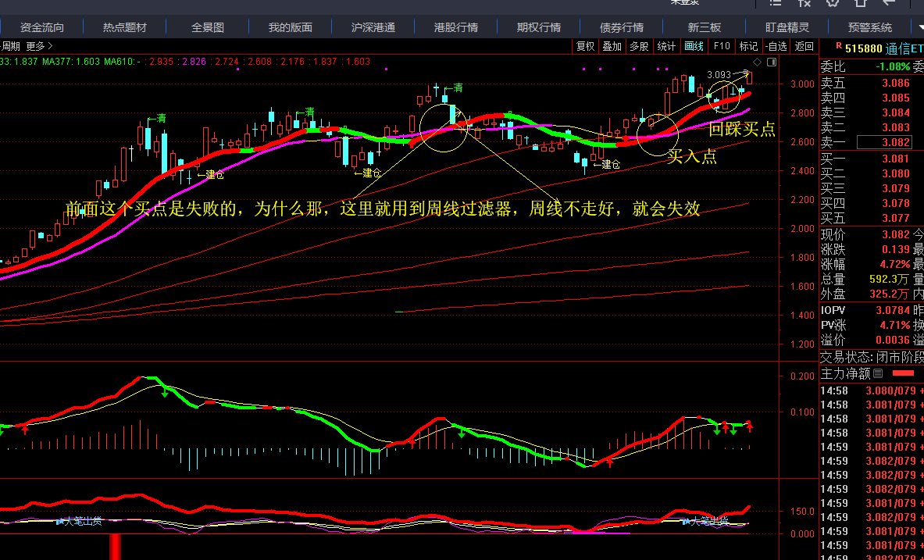
Task: Click the 买二 price 3.080
Action: (896, 173)
